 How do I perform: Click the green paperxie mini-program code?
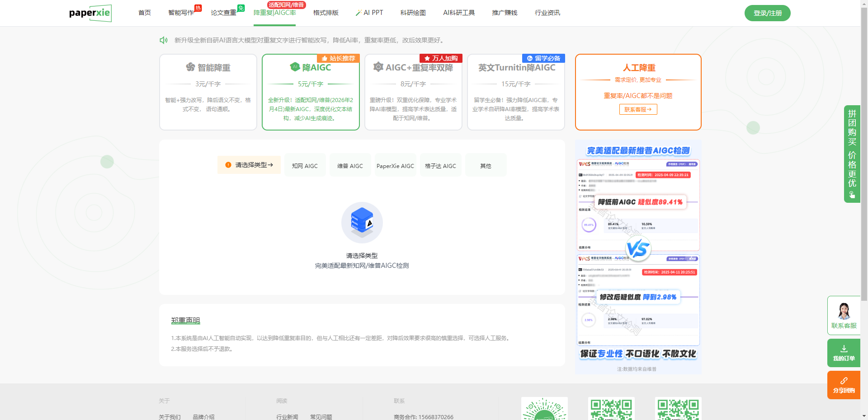(544, 409)
